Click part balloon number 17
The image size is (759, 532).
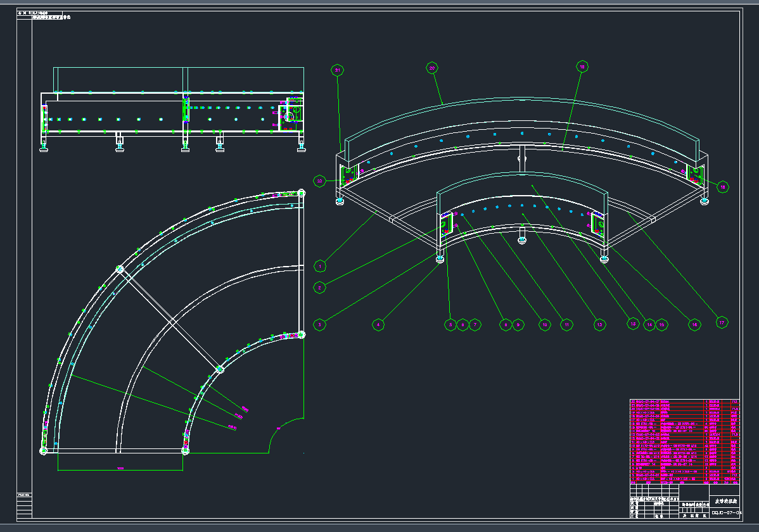[x=721, y=322]
